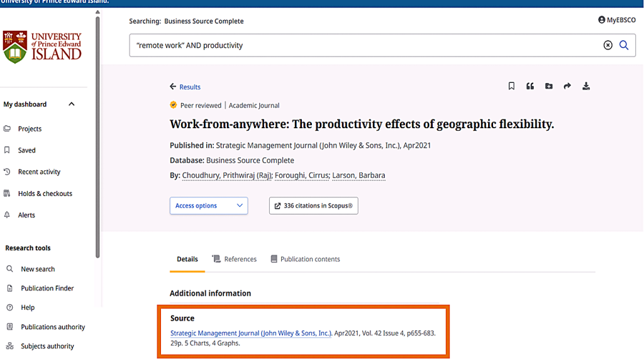Screen dimensions: 644x362
Task: Open author Choudhury, Prithwiraj (Raj) link
Action: 226,176
